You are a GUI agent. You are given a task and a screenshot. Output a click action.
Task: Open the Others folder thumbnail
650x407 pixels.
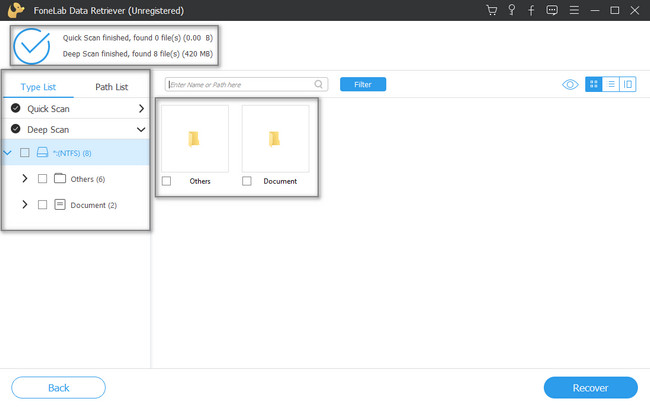click(195, 138)
